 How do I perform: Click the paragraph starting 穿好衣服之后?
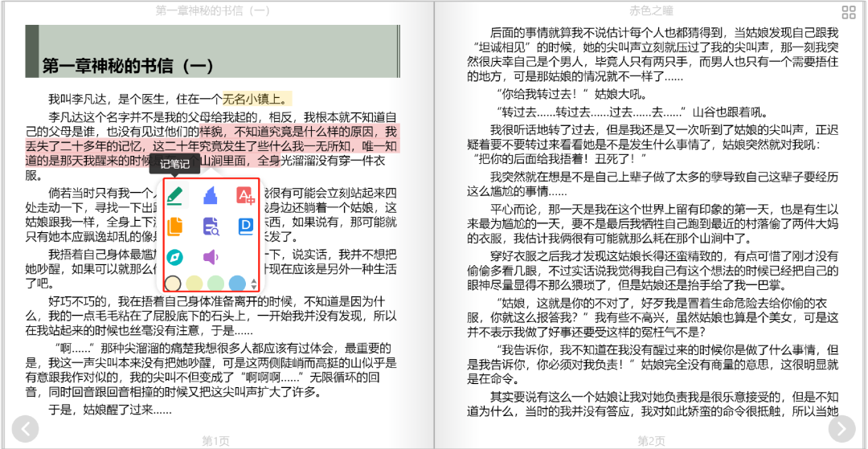point(653,271)
